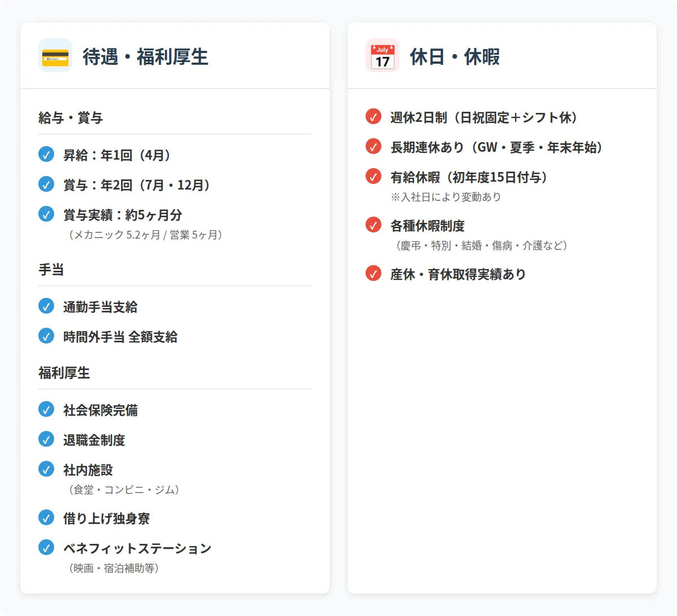Screen dimensions: 677x616
Task: Click the blue check beside ベネフィットステーション
Action: tap(46, 547)
